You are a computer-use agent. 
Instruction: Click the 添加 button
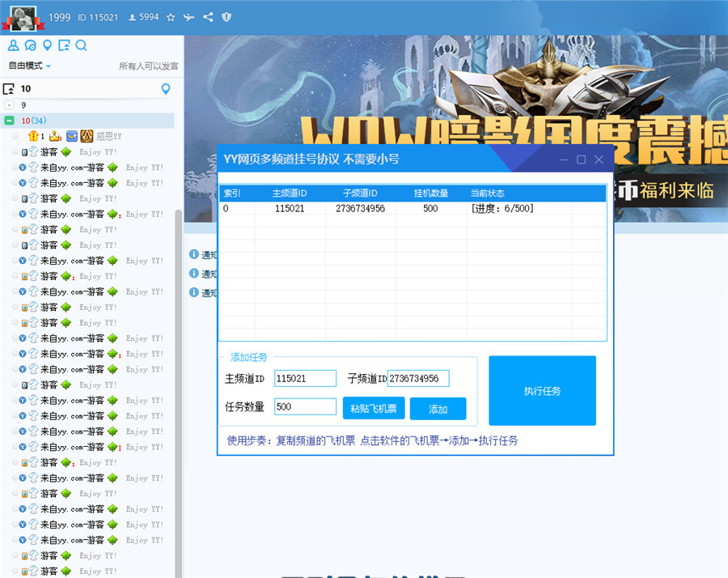tap(438, 409)
